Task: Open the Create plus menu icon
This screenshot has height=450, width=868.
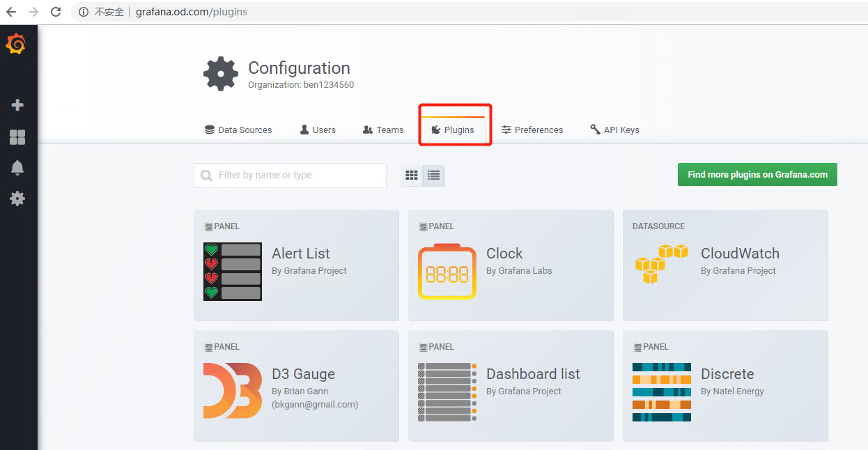Action: coord(17,105)
